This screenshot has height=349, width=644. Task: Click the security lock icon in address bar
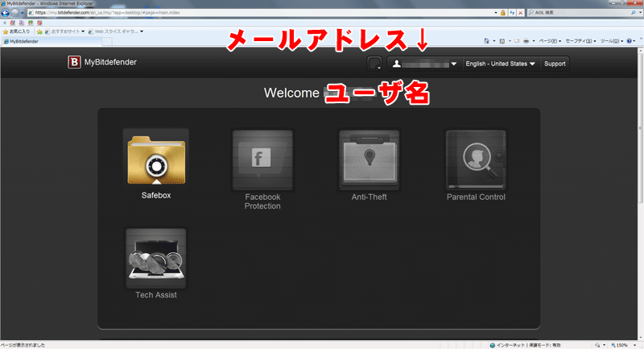click(502, 13)
